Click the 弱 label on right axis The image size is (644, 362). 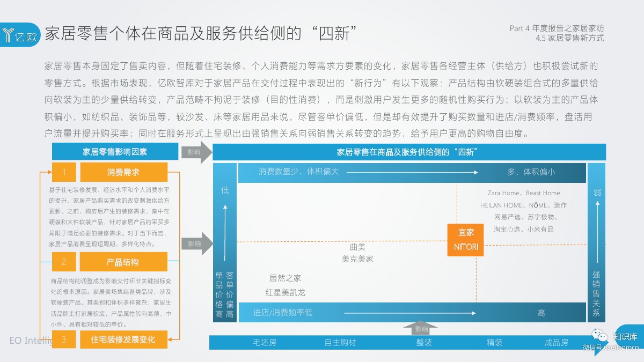(597, 191)
